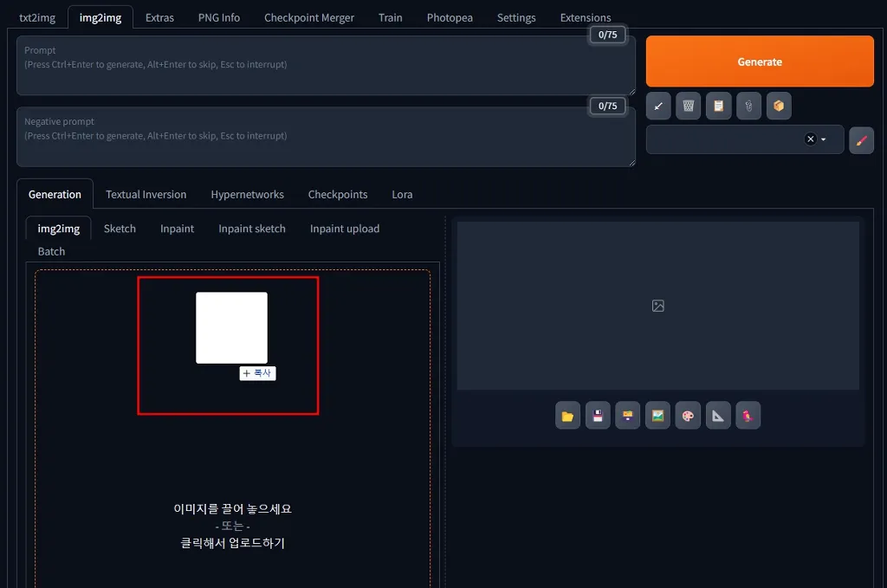Apply selected styles with the clipboard icon
Viewport: 887px width, 588px height.
coord(719,106)
